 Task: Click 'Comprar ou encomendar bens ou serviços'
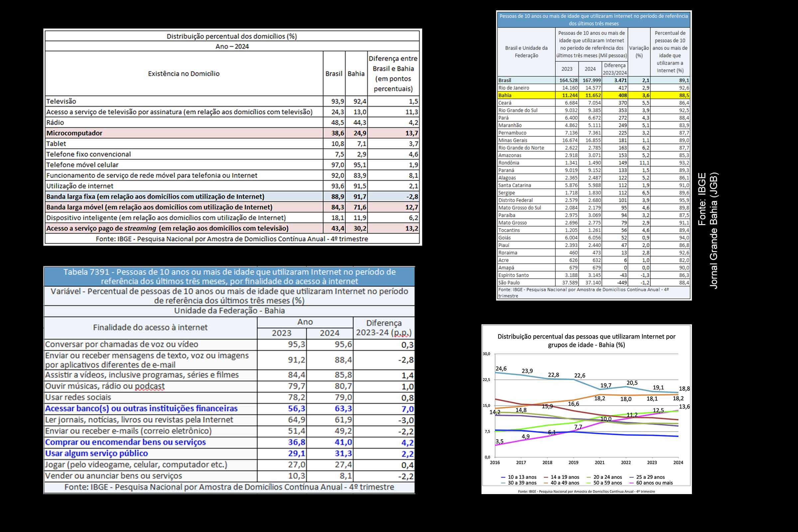(x=125, y=442)
